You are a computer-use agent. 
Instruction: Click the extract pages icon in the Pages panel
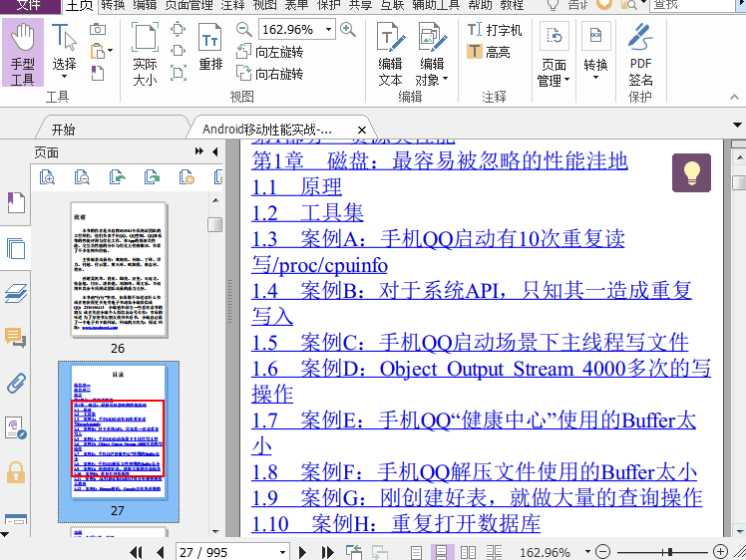117,177
